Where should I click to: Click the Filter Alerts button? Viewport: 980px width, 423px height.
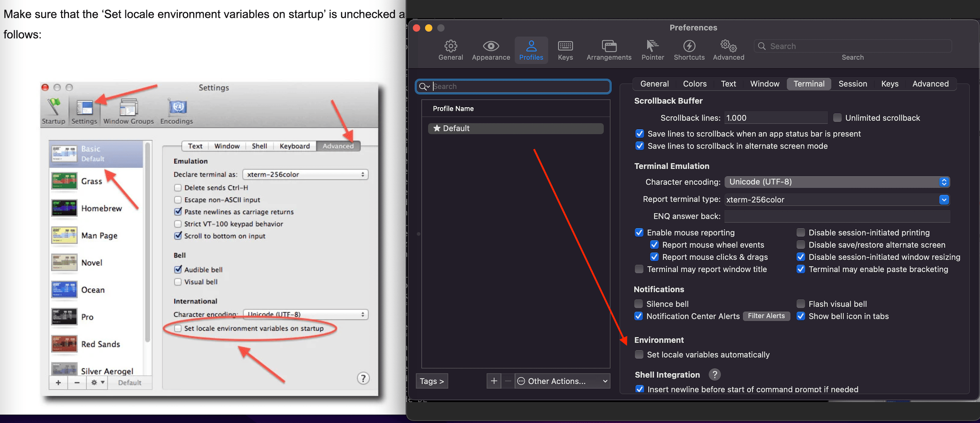pyautogui.click(x=766, y=316)
